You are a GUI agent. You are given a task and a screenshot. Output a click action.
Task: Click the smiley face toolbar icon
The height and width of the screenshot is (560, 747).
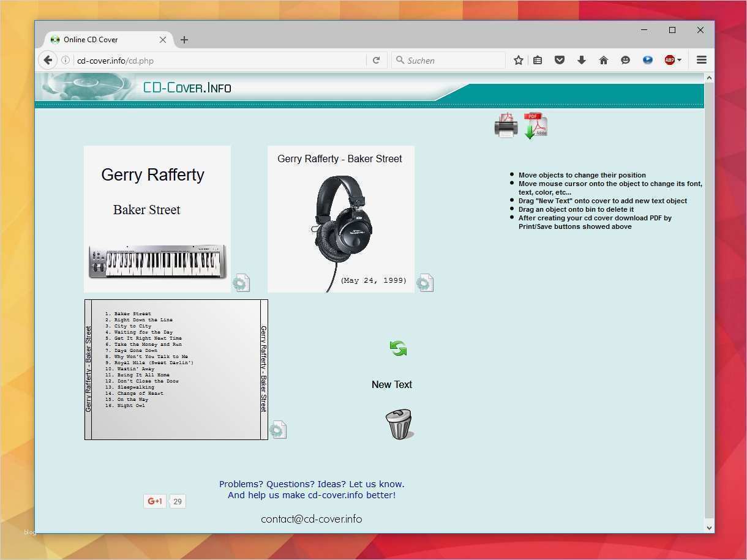pyautogui.click(x=625, y=60)
